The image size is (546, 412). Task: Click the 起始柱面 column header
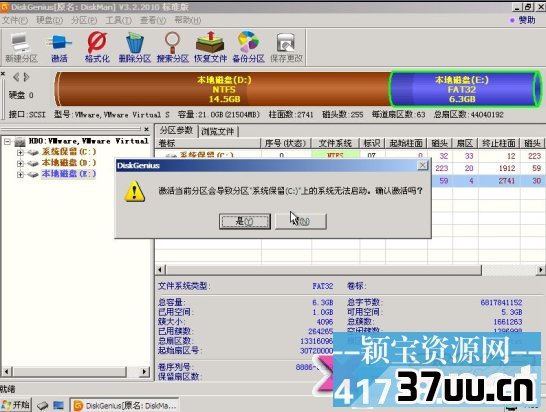click(x=406, y=143)
